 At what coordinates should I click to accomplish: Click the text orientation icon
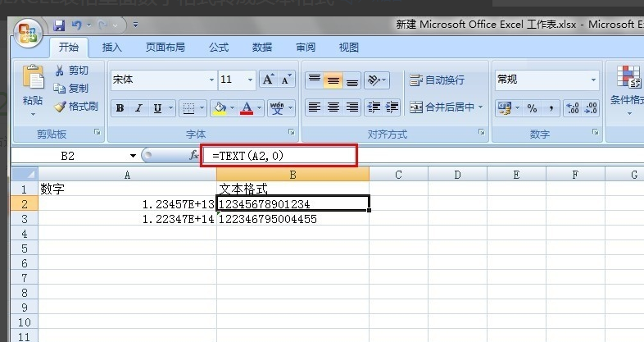click(x=374, y=80)
